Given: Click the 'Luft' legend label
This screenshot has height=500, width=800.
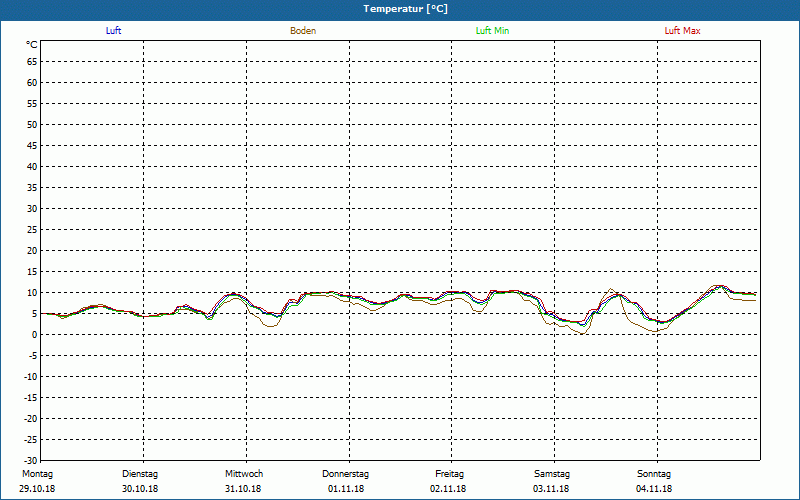Looking at the screenshot, I should (x=113, y=31).
